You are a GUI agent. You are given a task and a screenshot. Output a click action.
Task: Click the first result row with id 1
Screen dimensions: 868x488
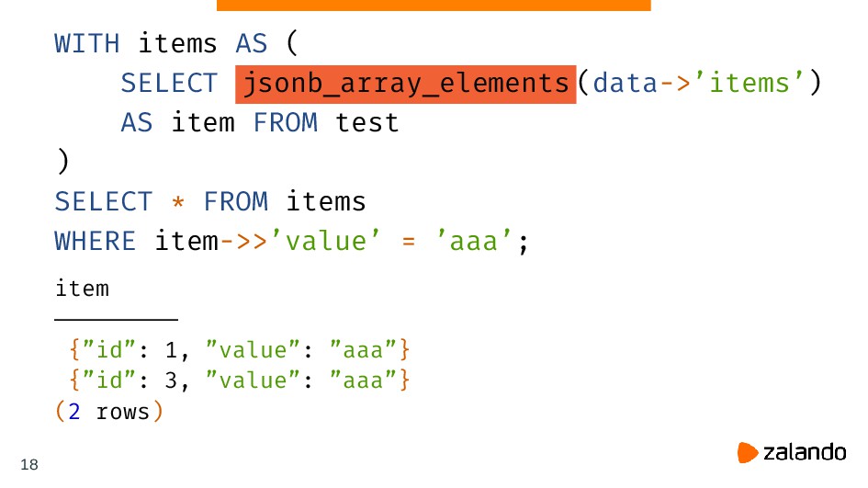(239, 350)
